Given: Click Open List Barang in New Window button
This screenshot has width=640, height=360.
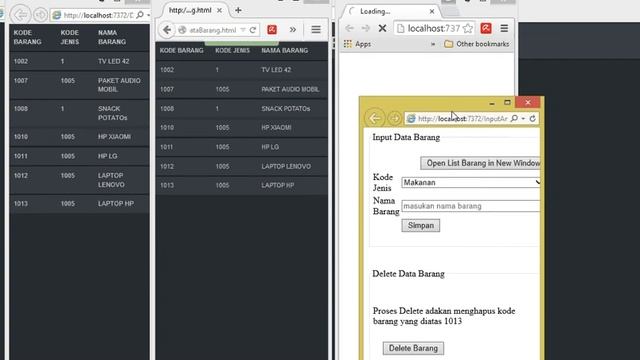Looking at the screenshot, I should (480, 163).
